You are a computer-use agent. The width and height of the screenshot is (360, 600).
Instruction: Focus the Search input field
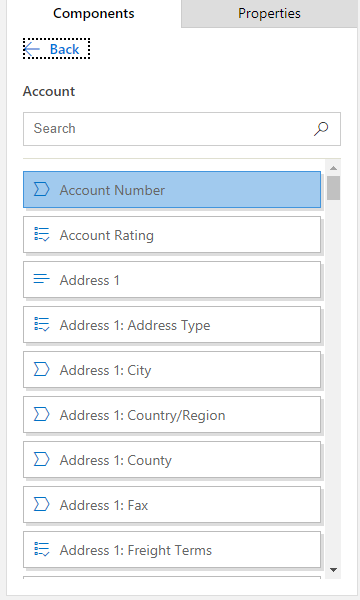[x=182, y=129]
